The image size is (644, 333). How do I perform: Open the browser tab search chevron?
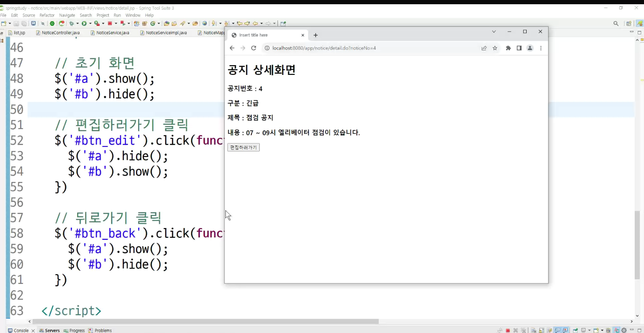tap(494, 32)
